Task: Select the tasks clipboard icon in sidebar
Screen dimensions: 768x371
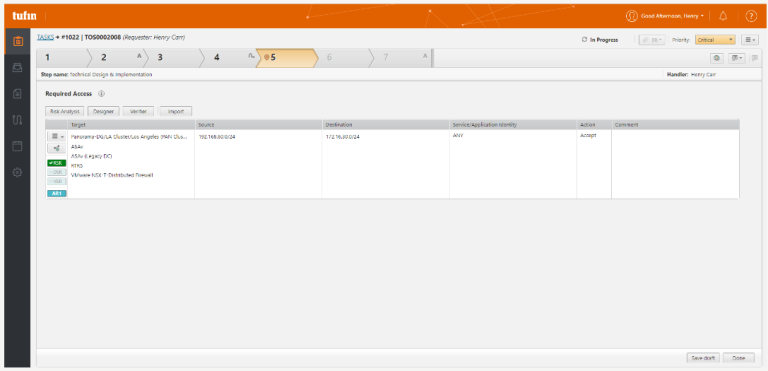Action: (17, 41)
